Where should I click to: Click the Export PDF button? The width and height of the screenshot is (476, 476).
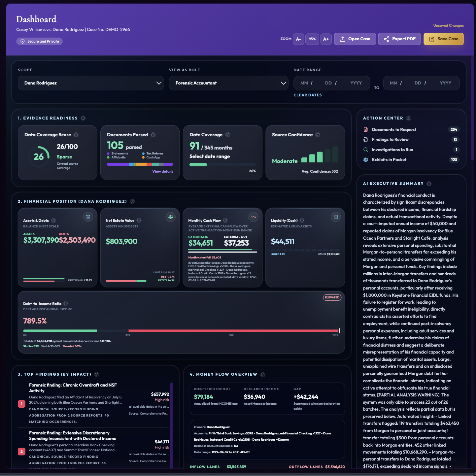[x=399, y=39]
